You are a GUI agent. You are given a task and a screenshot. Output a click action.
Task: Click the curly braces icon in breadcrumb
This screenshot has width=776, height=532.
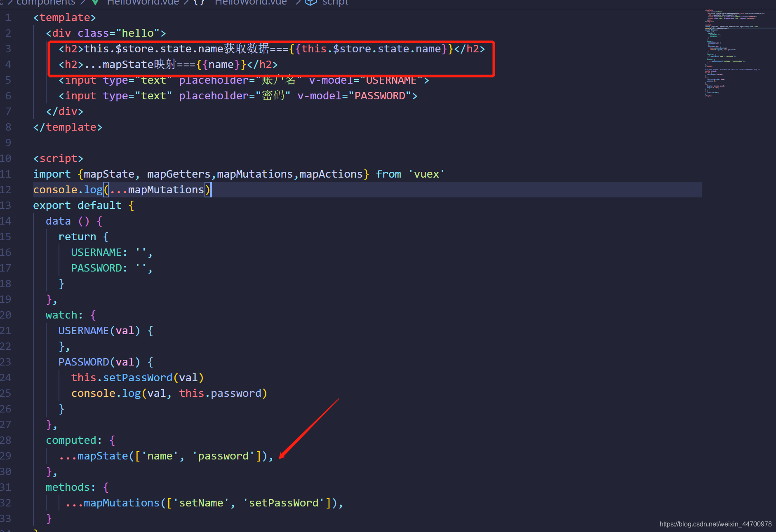[199, 2]
